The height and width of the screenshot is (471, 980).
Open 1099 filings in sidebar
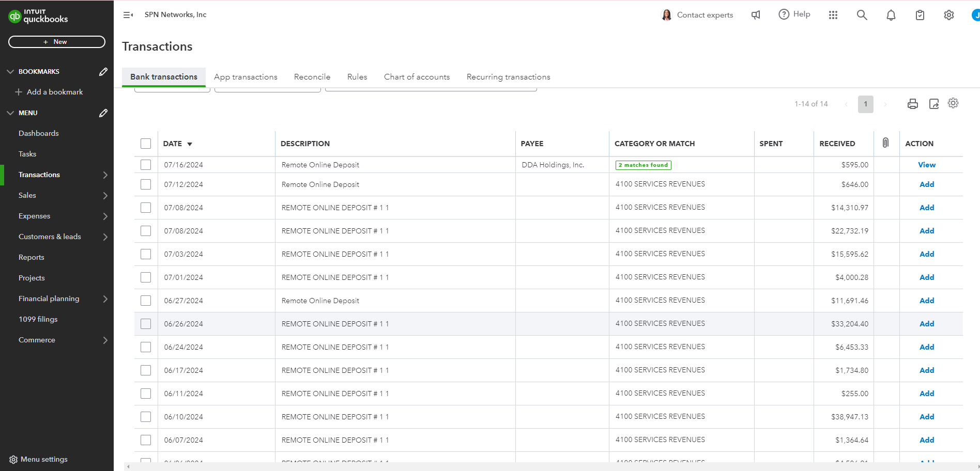tap(38, 319)
